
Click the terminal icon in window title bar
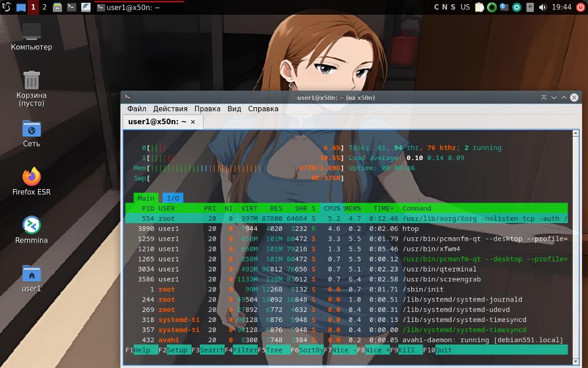128,97
